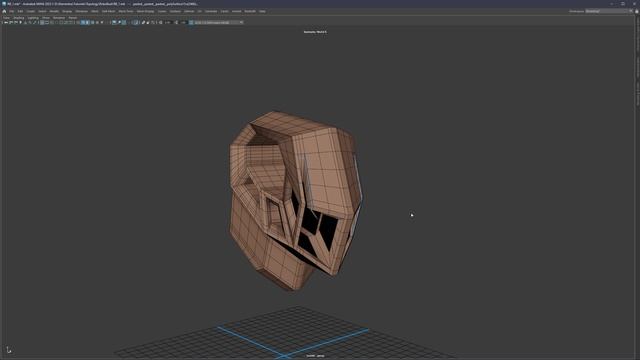The image size is (640, 360).
Task: Open the Windows menu
Action: pos(82,11)
